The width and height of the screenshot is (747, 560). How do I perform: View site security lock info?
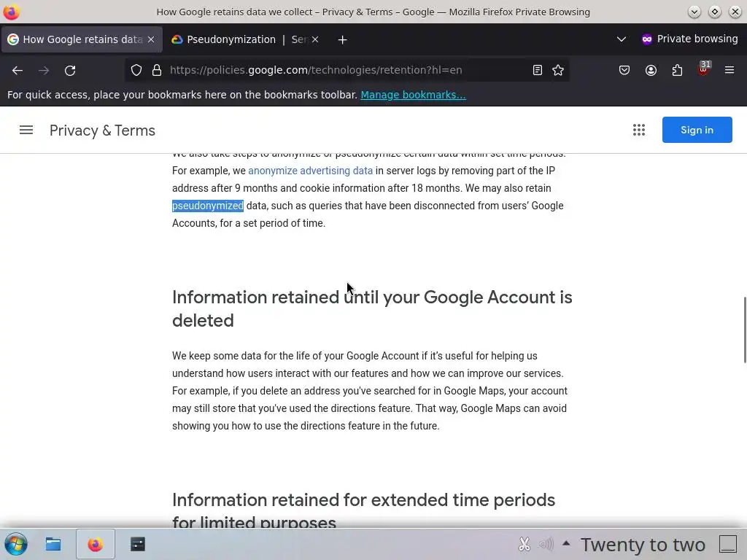pos(157,71)
